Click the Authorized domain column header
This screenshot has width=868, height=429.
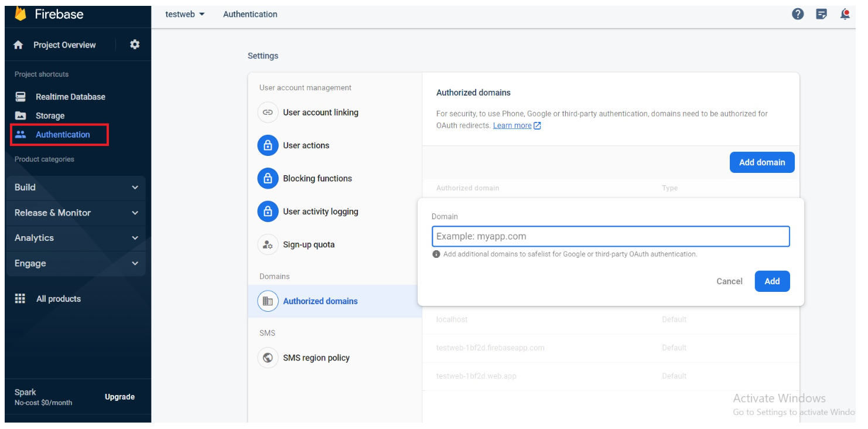(467, 188)
